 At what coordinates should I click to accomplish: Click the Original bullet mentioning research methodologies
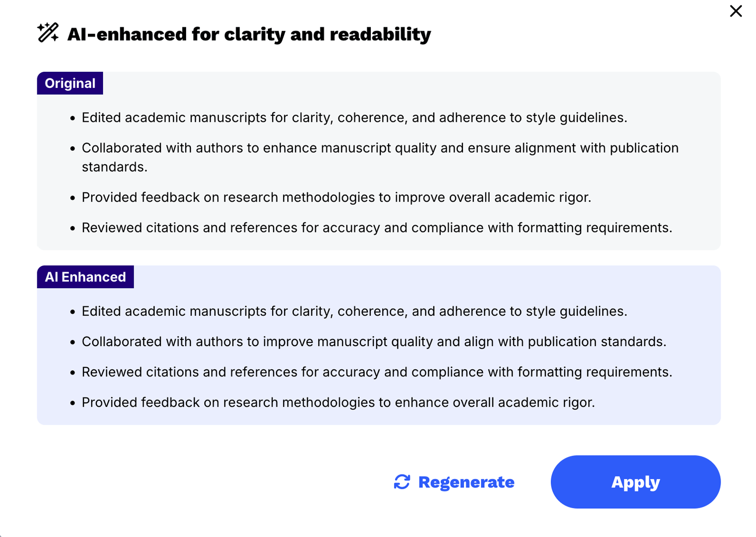click(336, 197)
